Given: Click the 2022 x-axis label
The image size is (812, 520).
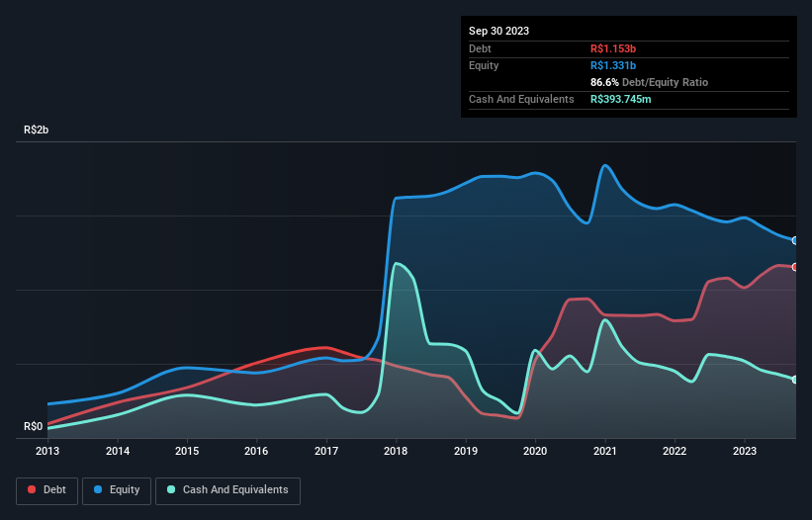Looking at the screenshot, I should 675,451.
